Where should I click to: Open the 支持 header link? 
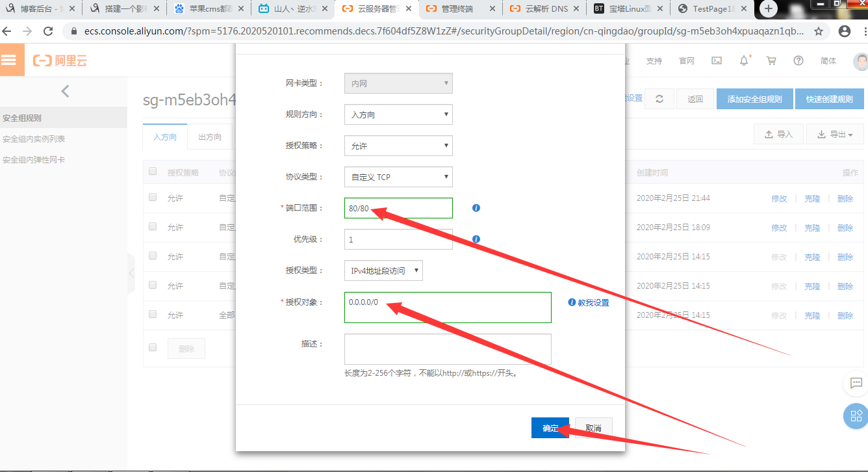pyautogui.click(x=654, y=60)
